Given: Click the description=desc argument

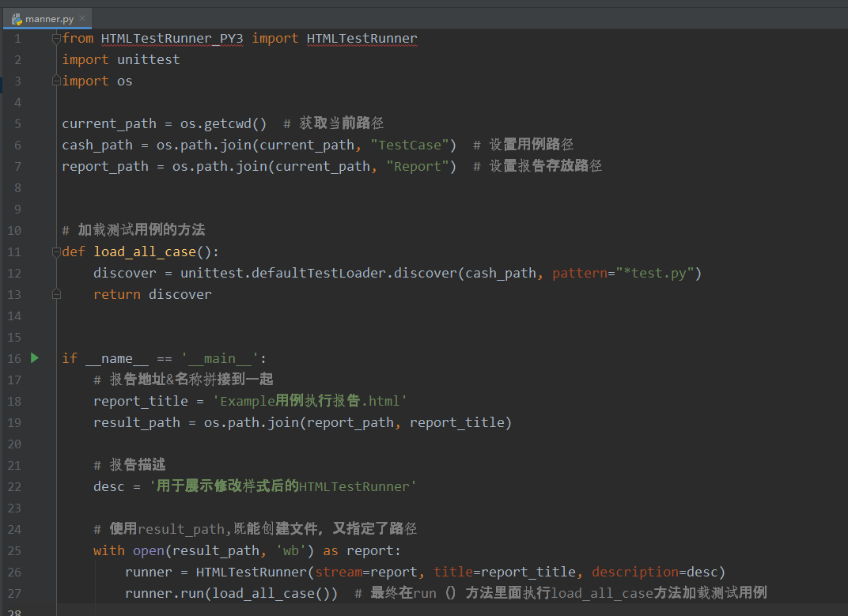Looking at the screenshot, I should (x=654, y=572).
